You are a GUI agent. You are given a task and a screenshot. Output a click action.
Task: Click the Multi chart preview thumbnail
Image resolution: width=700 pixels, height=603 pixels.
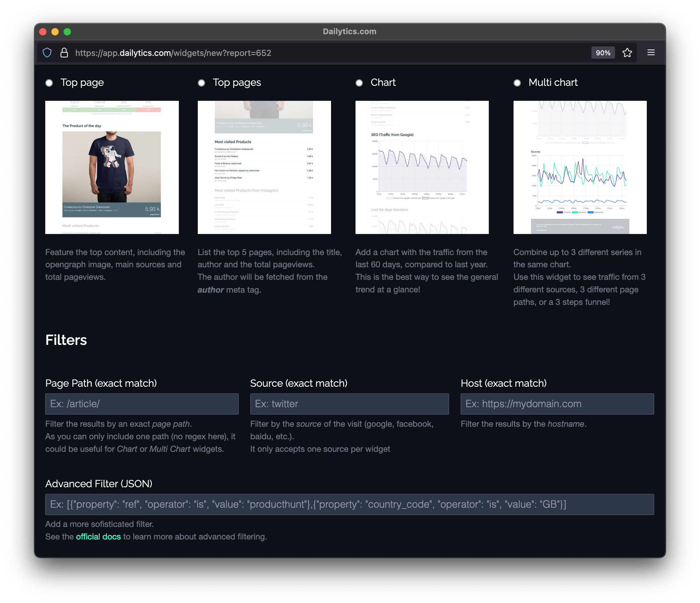point(580,167)
